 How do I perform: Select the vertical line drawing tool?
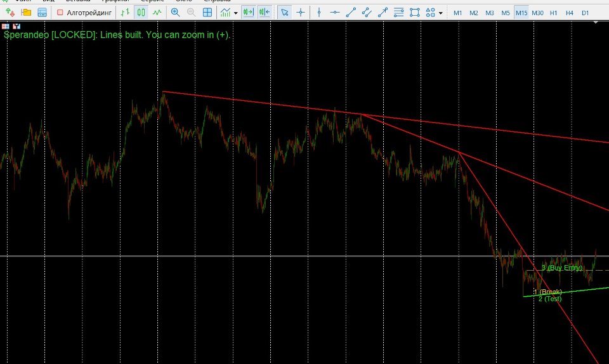pos(319,13)
